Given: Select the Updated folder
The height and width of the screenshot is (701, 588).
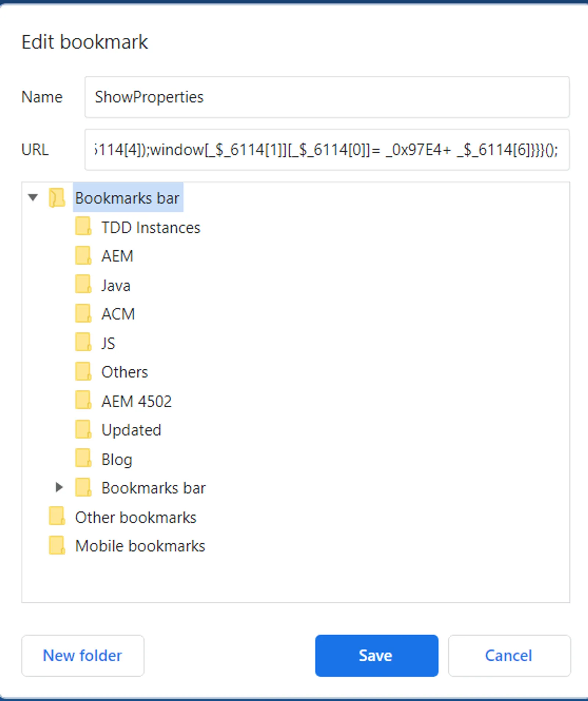Looking at the screenshot, I should (131, 430).
